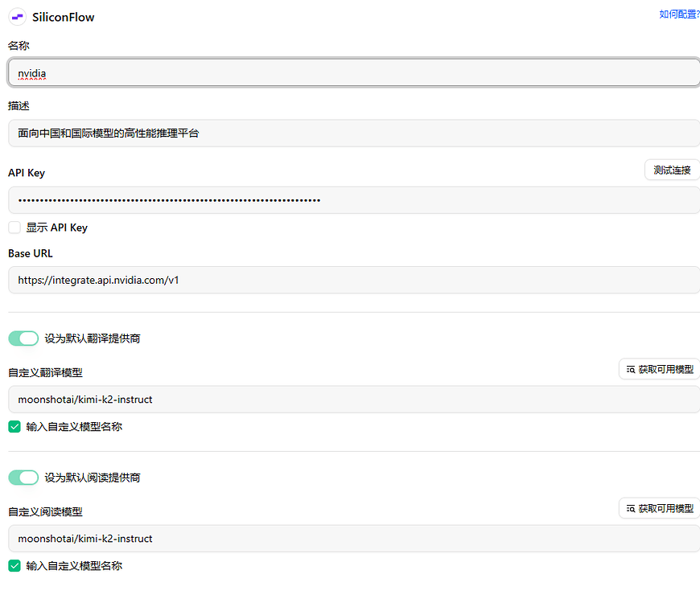Click the 描述 description input field
700x603 pixels.
pos(354,133)
